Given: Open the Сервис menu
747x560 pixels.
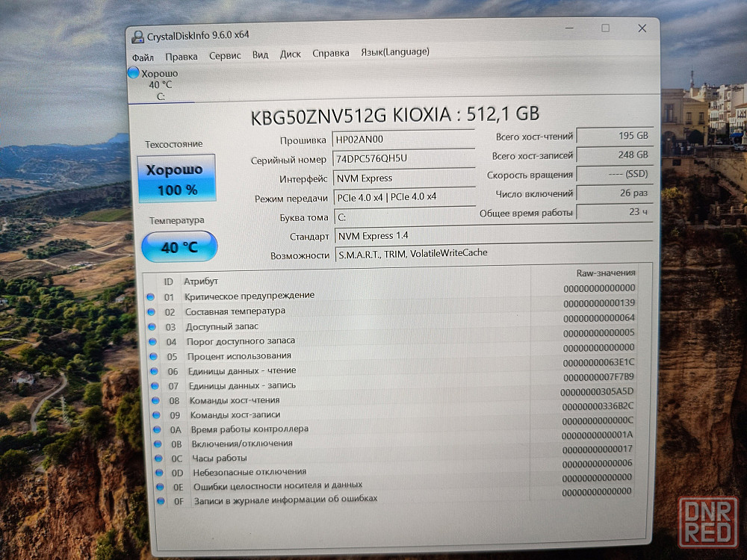Looking at the screenshot, I should pyautogui.click(x=225, y=56).
